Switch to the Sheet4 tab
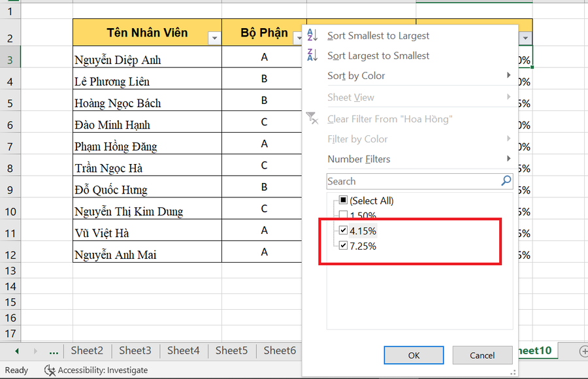This screenshot has width=588, height=379. point(184,350)
